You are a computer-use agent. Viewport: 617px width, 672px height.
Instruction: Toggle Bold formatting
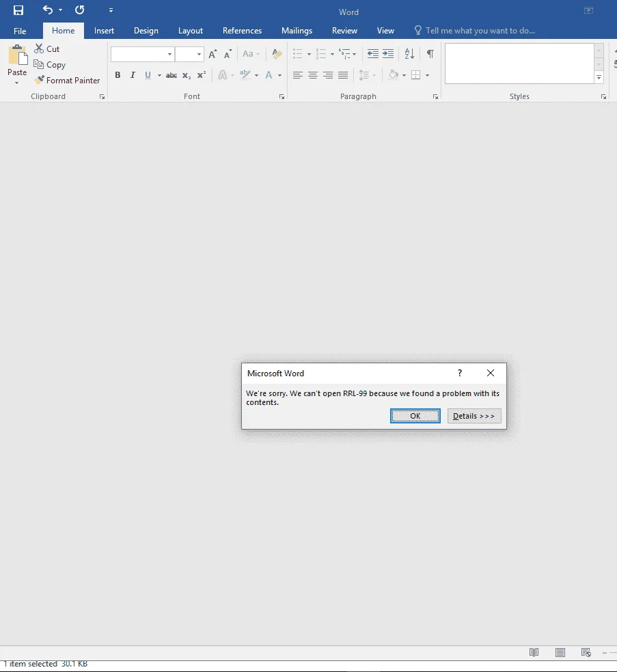(118, 75)
